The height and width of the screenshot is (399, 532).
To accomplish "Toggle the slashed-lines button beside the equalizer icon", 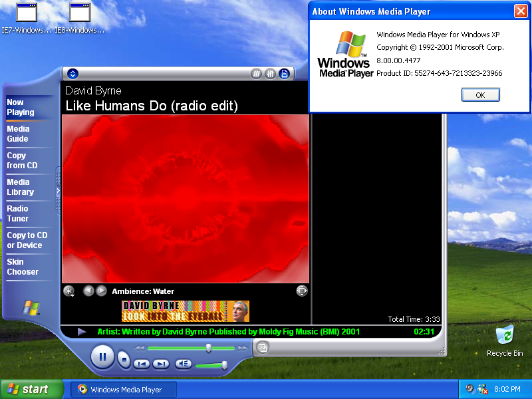I will [x=256, y=74].
